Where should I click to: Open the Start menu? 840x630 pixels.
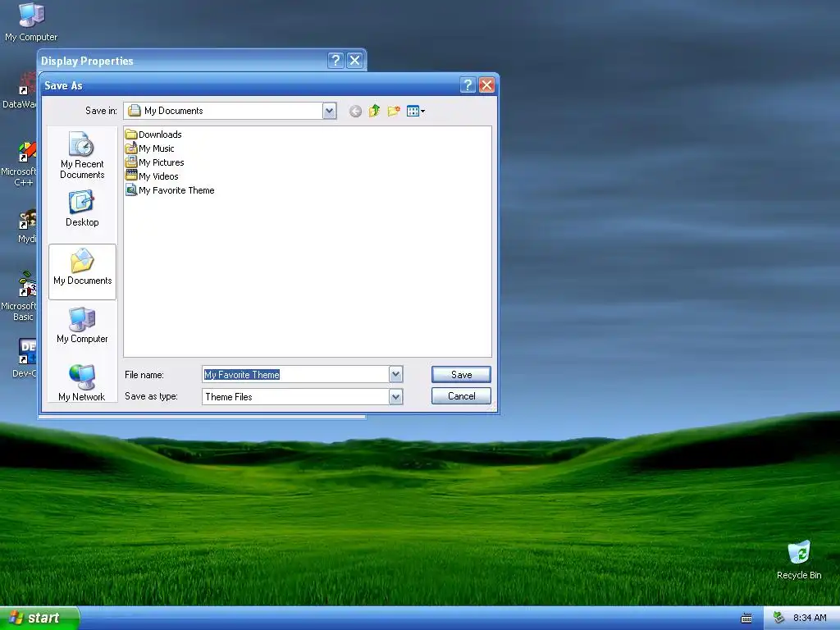tap(39, 618)
